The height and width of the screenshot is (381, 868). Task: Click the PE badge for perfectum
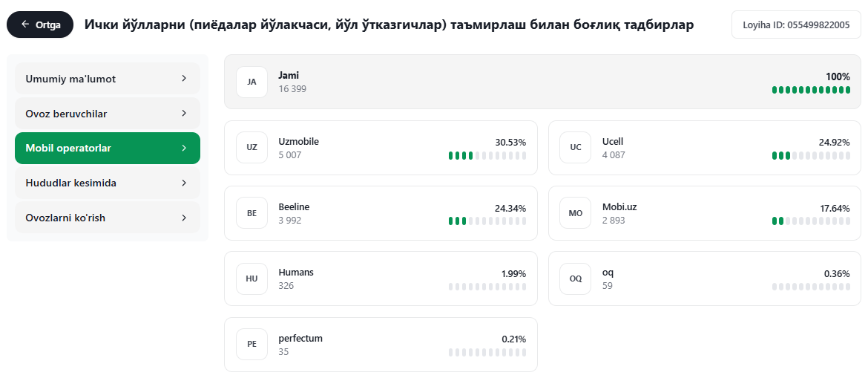coord(252,344)
